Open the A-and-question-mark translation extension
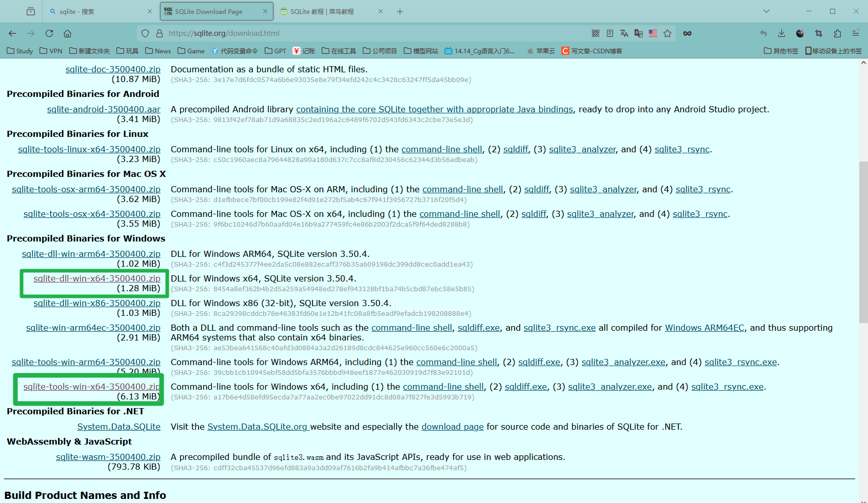 click(x=639, y=33)
